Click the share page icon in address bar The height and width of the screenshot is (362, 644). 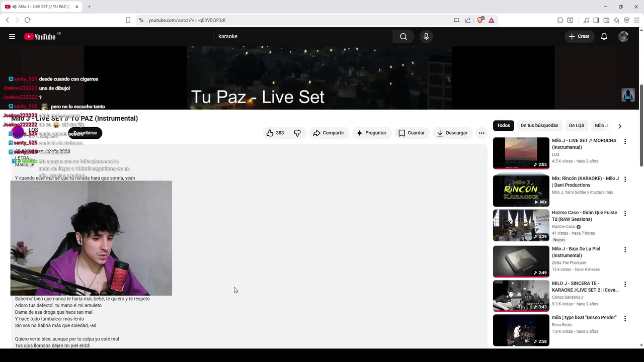tap(467, 20)
